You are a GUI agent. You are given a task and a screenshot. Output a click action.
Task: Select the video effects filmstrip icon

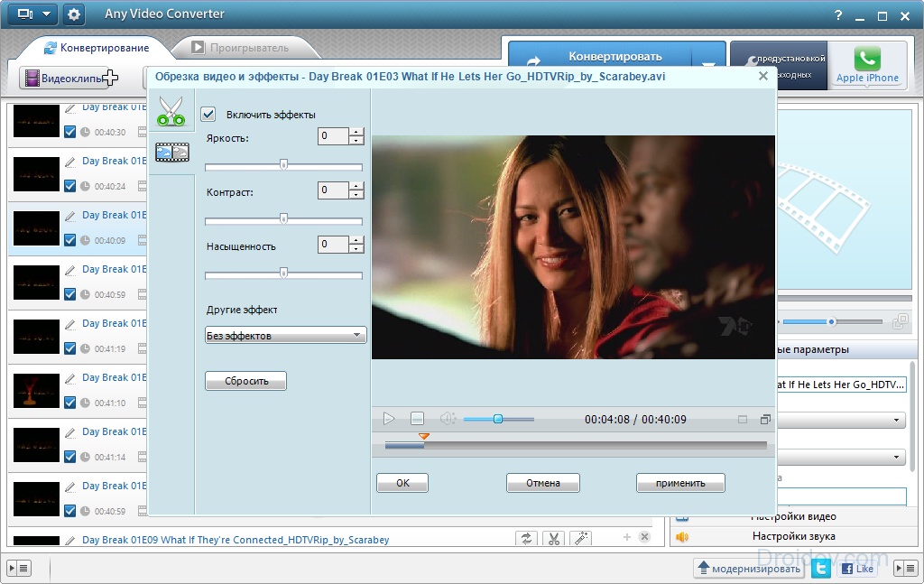(172, 153)
